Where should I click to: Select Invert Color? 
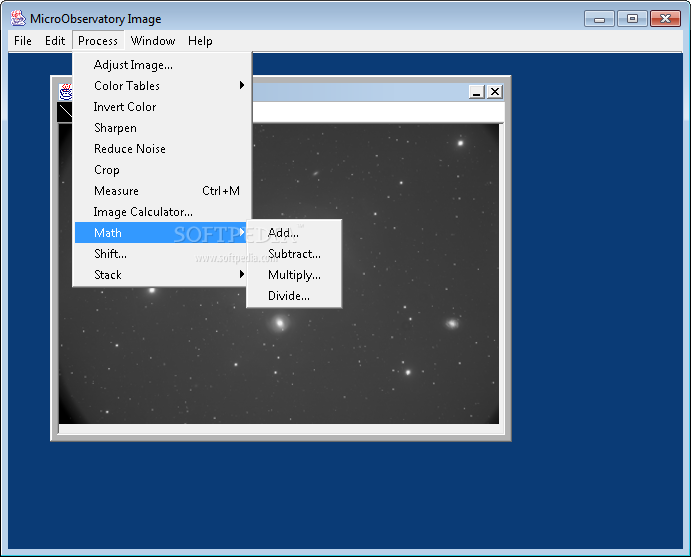pyautogui.click(x=161, y=107)
